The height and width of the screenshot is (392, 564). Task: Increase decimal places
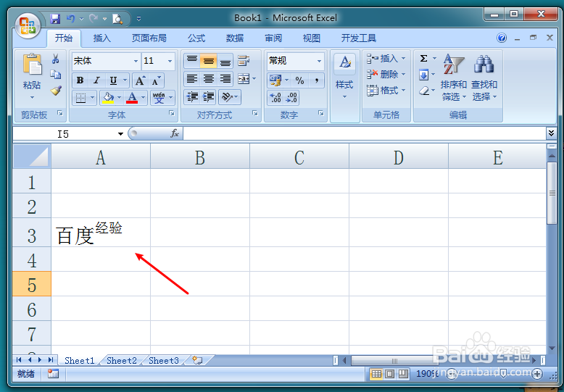[275, 98]
